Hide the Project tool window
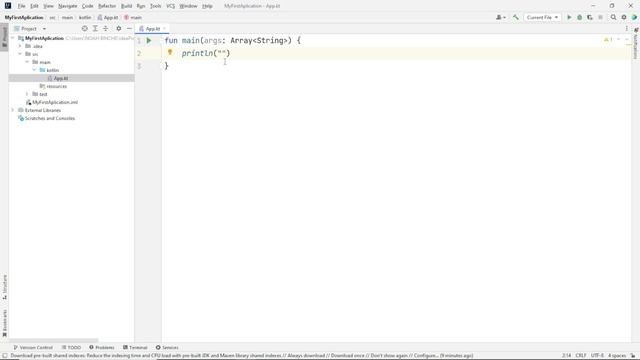 click(x=129, y=29)
